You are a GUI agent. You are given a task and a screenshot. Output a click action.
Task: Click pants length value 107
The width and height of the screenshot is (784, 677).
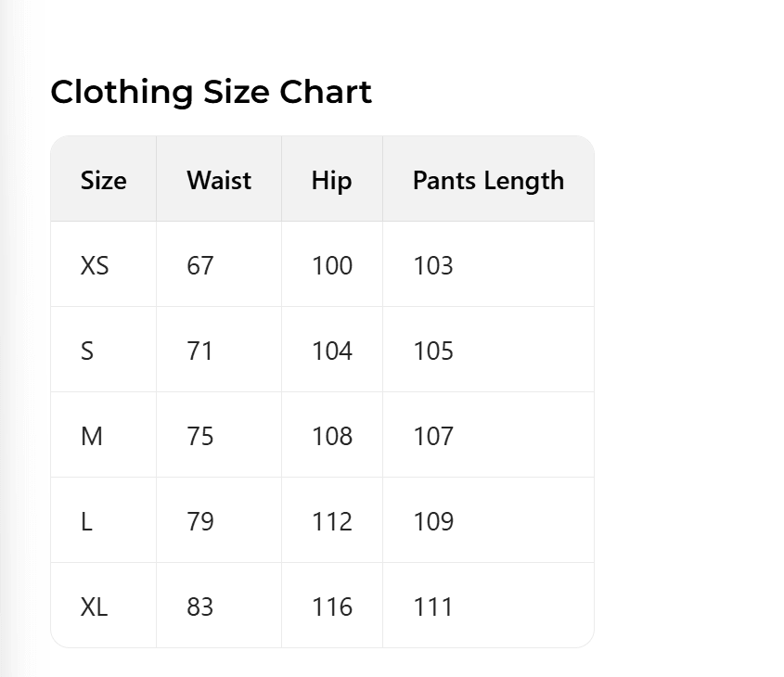(x=433, y=437)
